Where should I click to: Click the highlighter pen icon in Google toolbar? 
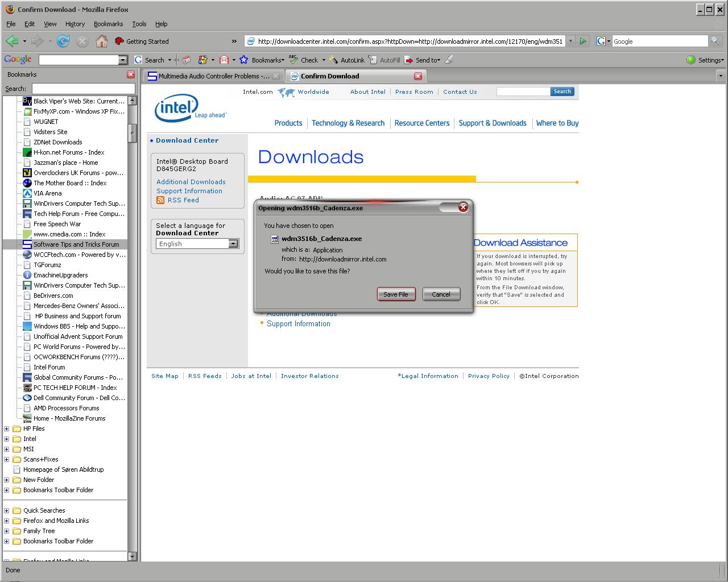[449, 60]
